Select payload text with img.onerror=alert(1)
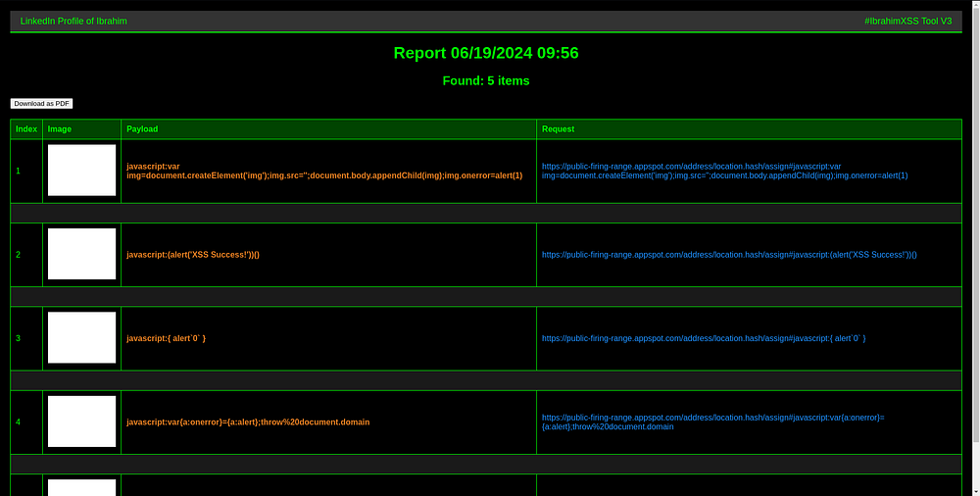 click(324, 171)
